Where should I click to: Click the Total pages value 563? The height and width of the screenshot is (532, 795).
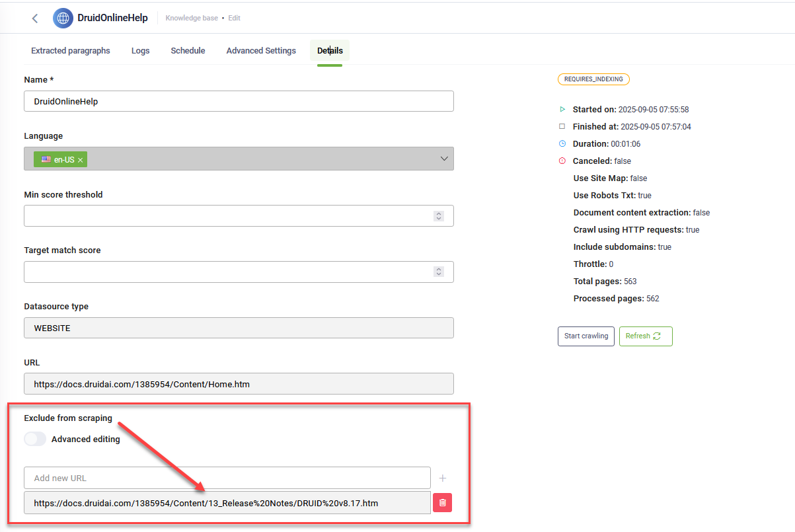630,282
